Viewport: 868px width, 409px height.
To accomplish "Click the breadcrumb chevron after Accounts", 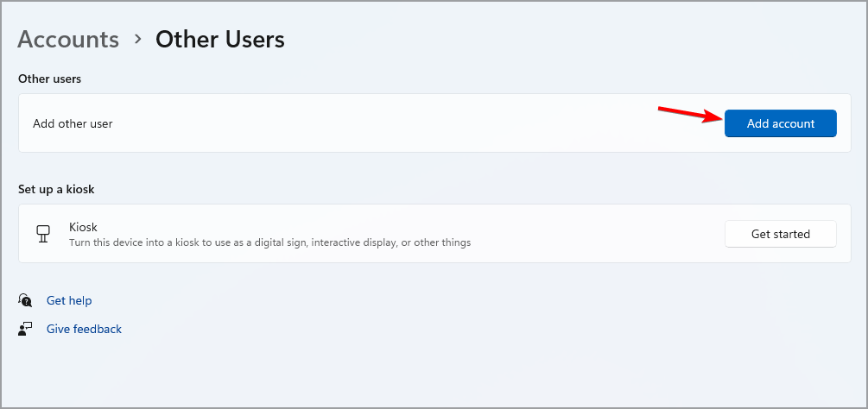I will pos(137,40).
